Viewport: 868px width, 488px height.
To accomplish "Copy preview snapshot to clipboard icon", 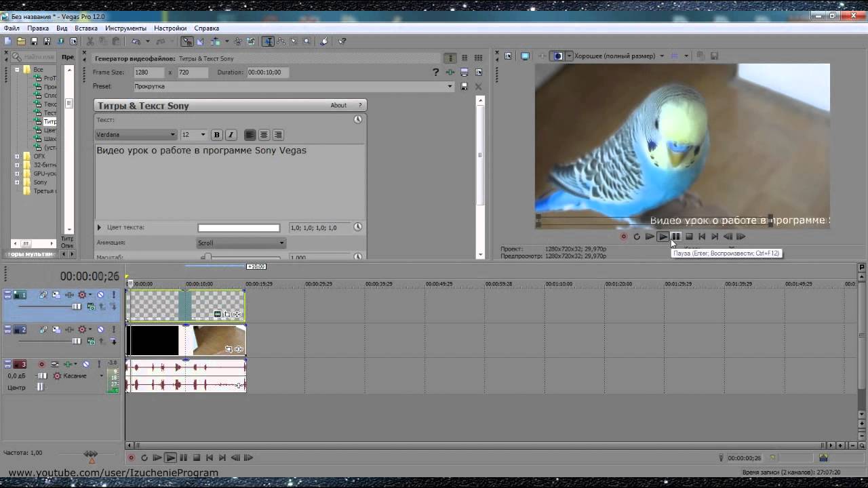I will pos(700,56).
